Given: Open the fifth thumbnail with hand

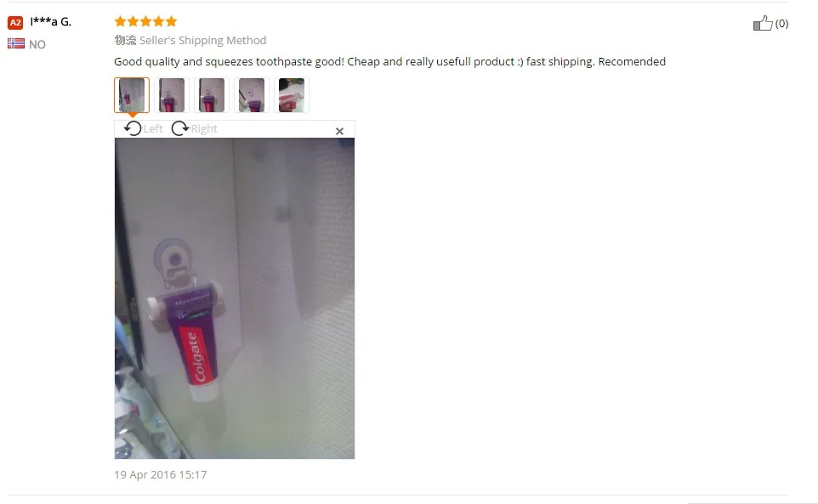Looking at the screenshot, I should click(292, 95).
